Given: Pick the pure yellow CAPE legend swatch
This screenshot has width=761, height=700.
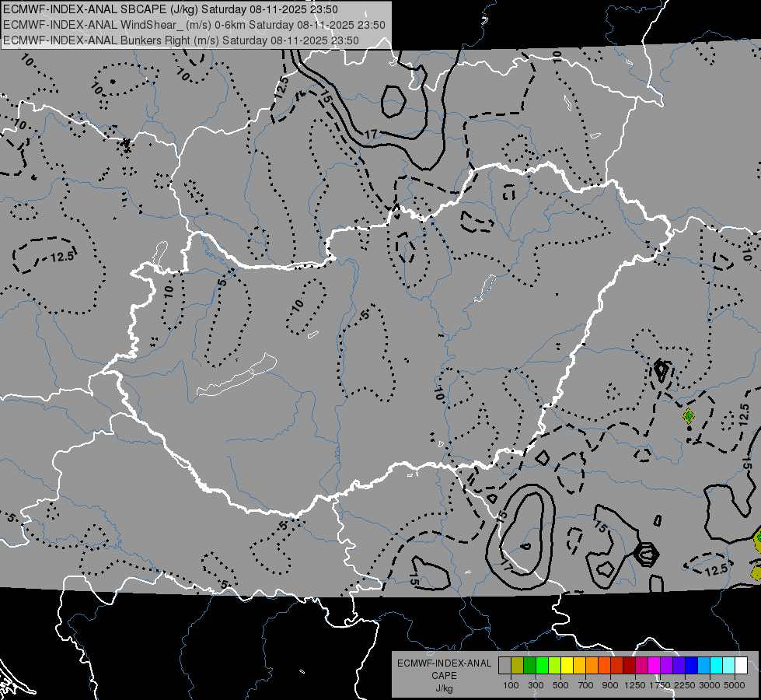Looking at the screenshot, I should tap(567, 665).
